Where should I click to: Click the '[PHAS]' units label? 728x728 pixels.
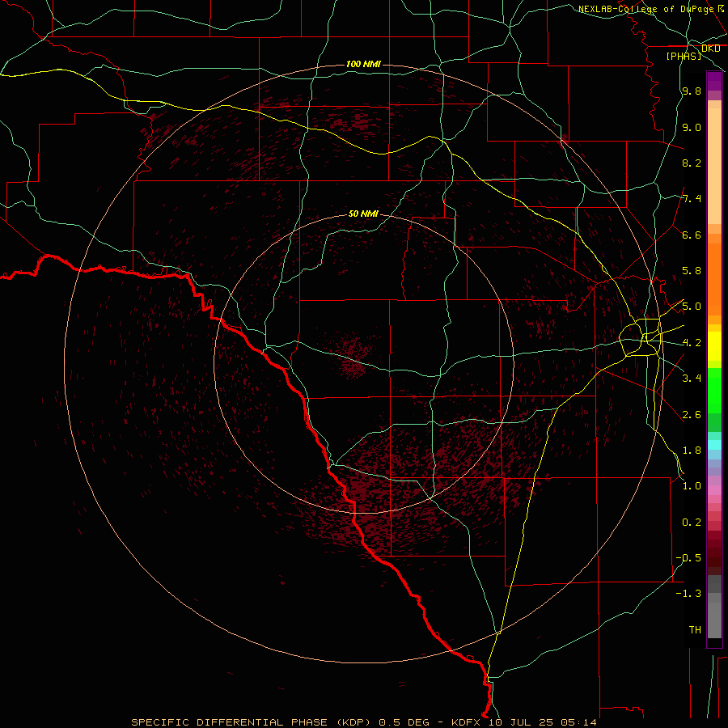coord(684,57)
